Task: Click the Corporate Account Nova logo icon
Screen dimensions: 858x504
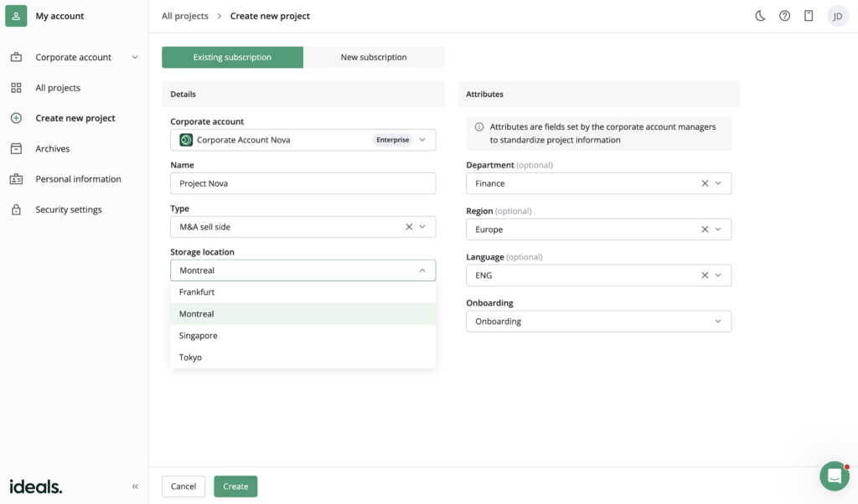Action: point(186,140)
